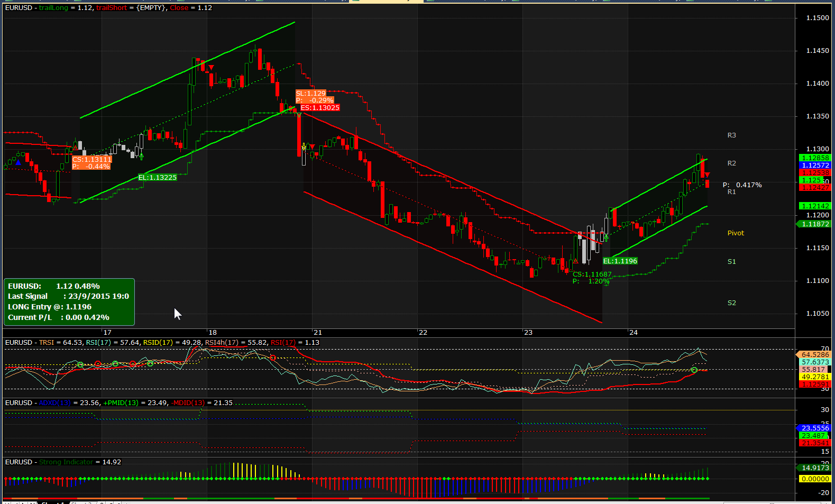Click the S2 support level label
The width and height of the screenshot is (835, 504).
pos(731,303)
